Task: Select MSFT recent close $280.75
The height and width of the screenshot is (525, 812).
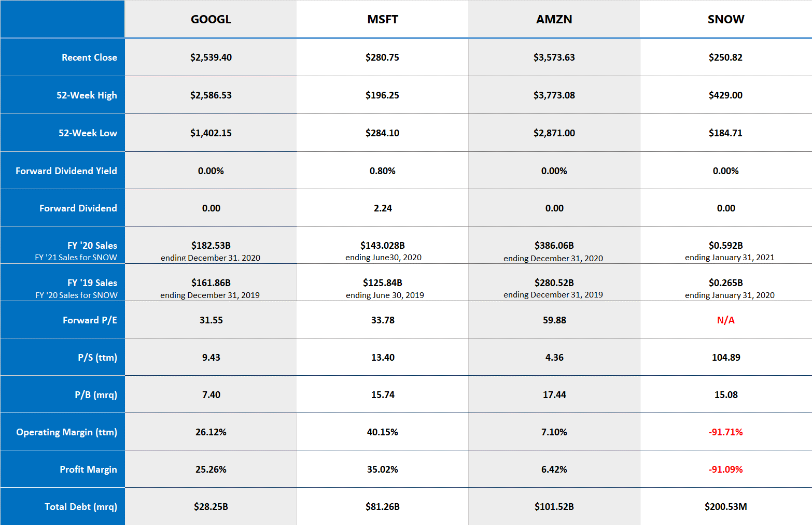Action: 383,58
